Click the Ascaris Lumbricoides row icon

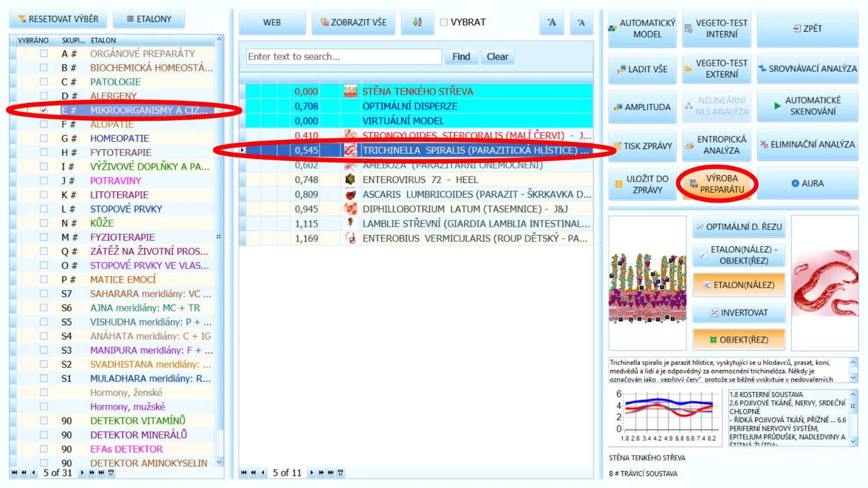pyautogui.click(x=350, y=194)
